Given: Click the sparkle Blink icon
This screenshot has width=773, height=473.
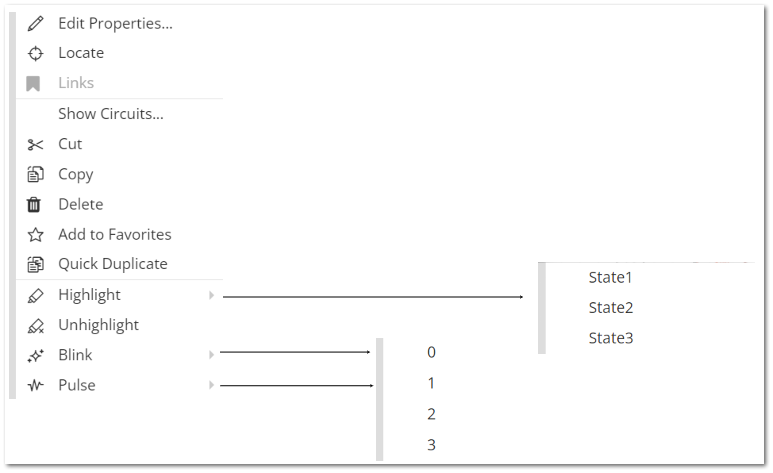Looking at the screenshot, I should point(35,356).
